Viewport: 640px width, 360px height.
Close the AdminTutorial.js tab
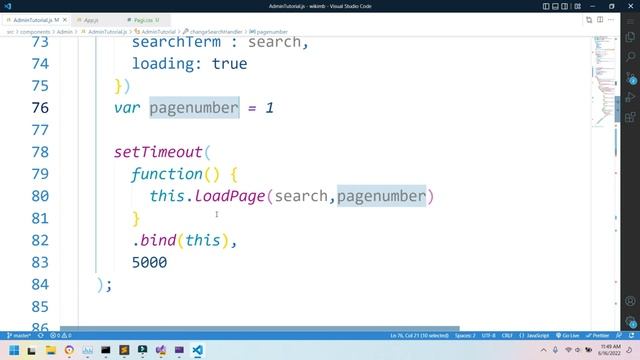65,20
